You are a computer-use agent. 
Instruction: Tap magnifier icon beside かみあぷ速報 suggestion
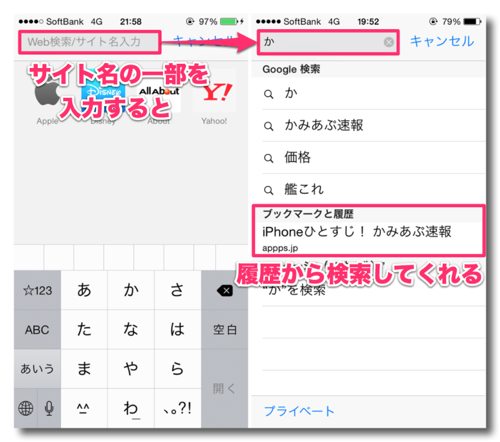[269, 126]
